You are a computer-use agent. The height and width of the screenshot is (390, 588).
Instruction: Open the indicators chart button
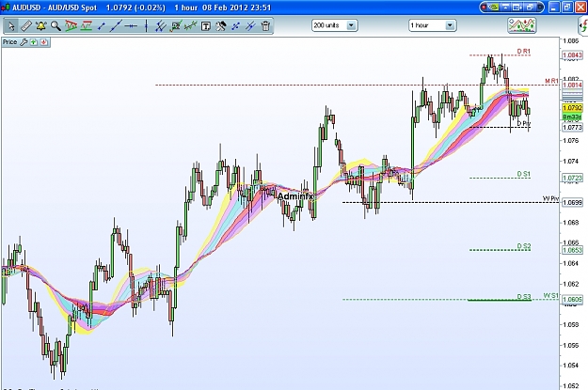521,25
